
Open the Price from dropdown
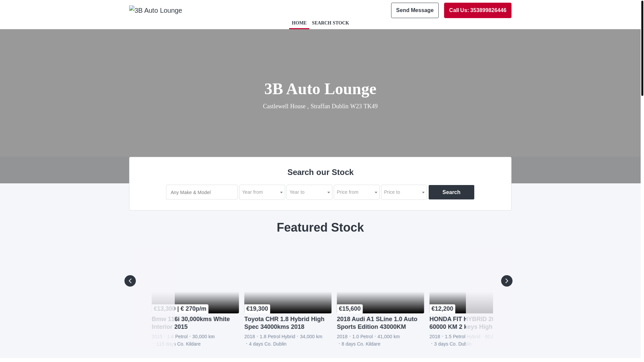click(357, 192)
